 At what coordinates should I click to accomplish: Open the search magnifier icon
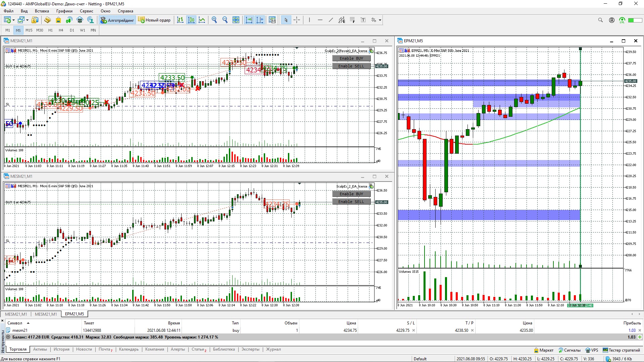click(600, 20)
